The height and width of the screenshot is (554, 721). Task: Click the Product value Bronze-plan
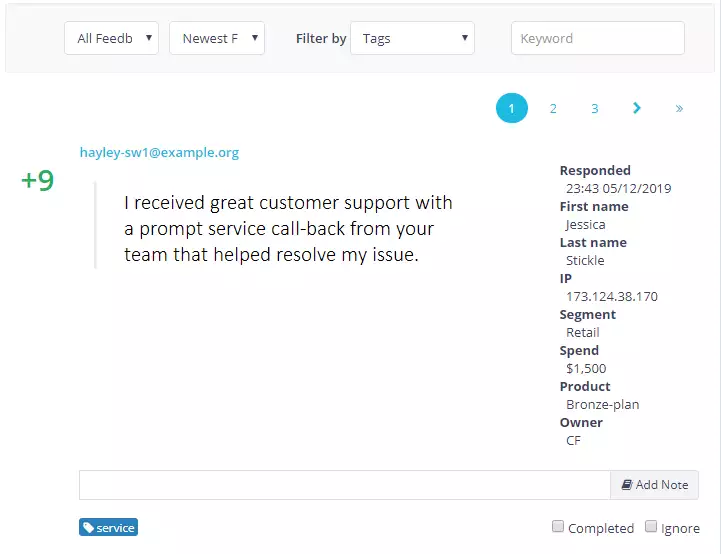pyautogui.click(x=602, y=405)
